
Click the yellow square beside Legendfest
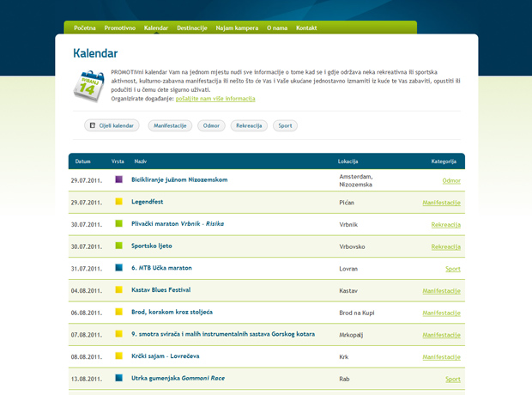click(x=118, y=202)
